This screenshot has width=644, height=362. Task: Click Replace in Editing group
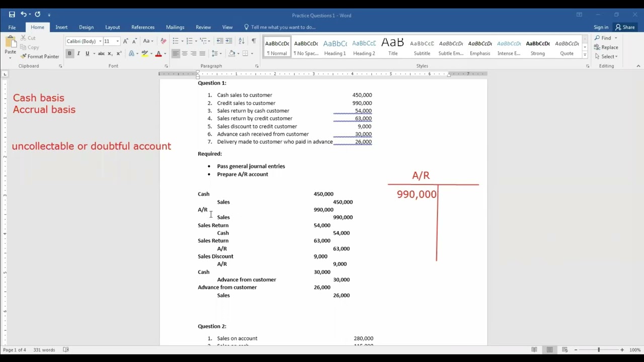coord(606,47)
